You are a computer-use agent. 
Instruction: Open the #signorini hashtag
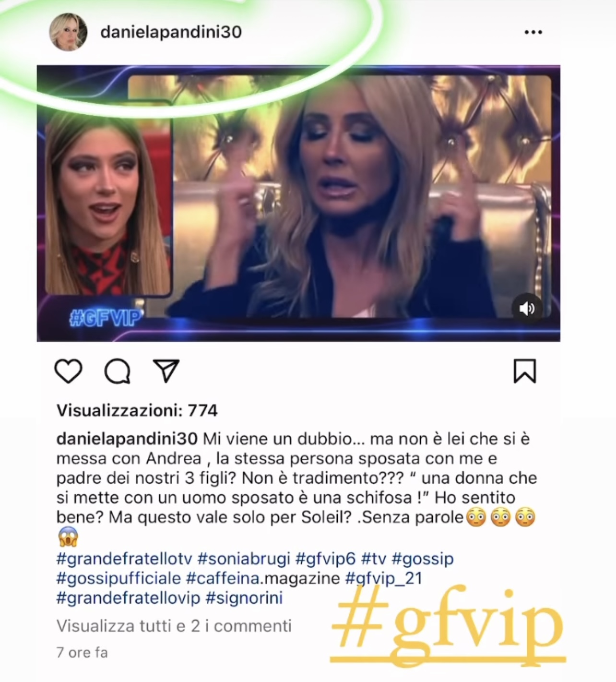244,598
